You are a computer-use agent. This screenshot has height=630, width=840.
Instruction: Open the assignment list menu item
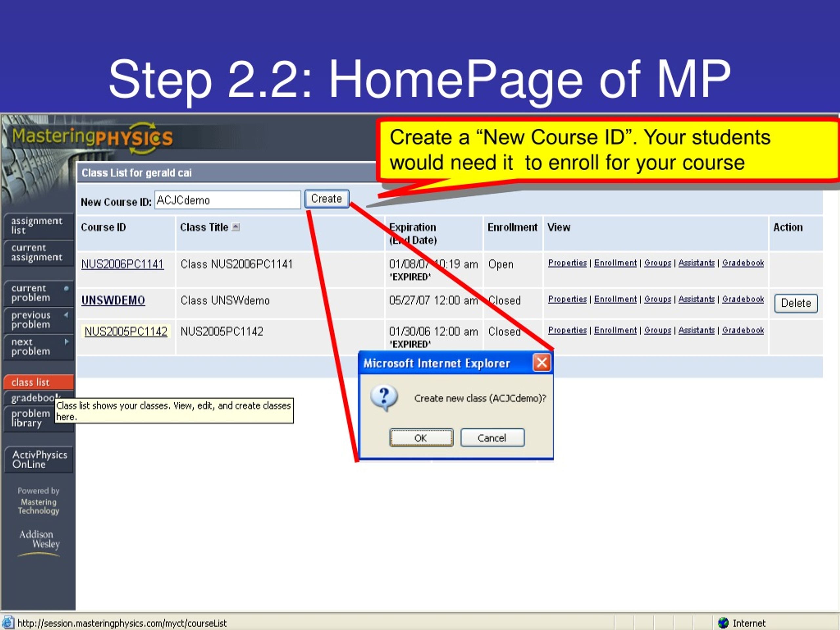click(38, 226)
